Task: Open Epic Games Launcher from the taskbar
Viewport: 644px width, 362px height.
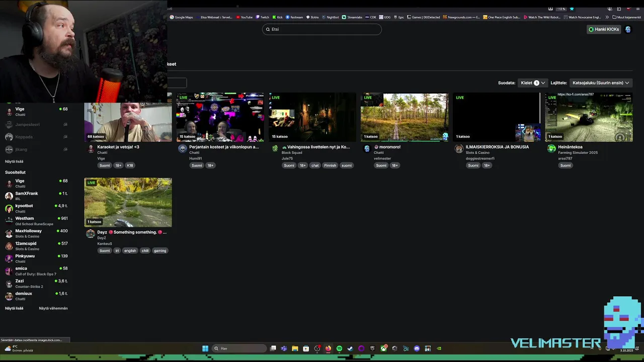Action: pos(372,348)
